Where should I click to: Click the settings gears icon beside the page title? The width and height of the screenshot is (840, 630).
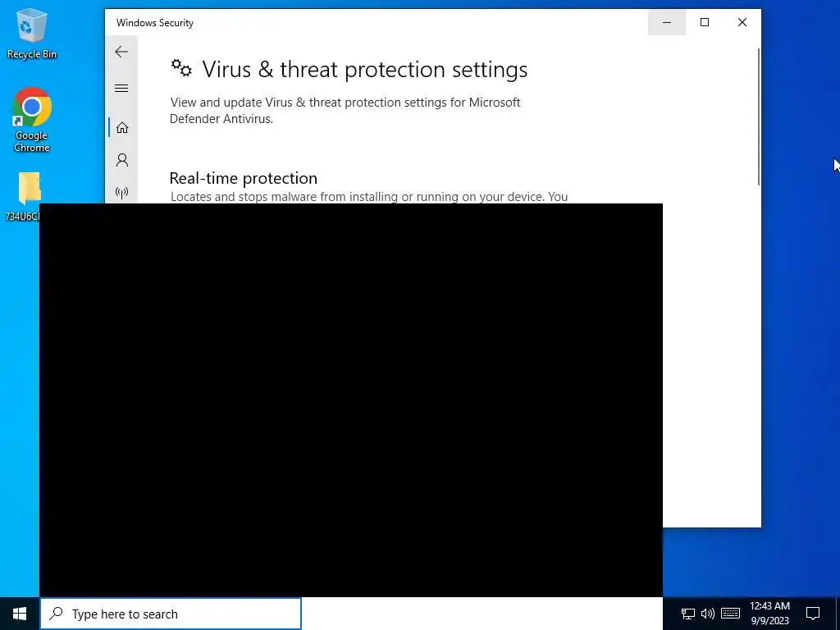[x=181, y=68]
